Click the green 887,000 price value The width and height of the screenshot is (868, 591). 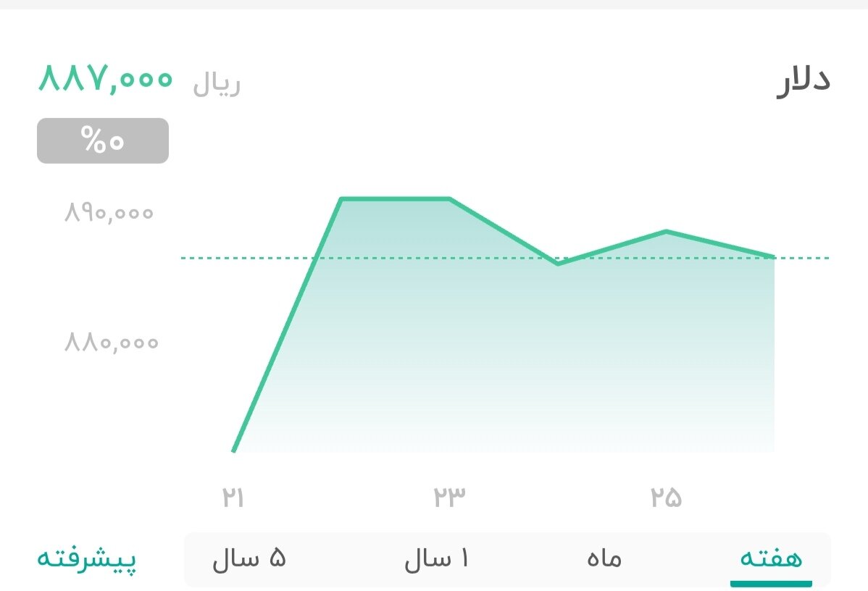[105, 81]
